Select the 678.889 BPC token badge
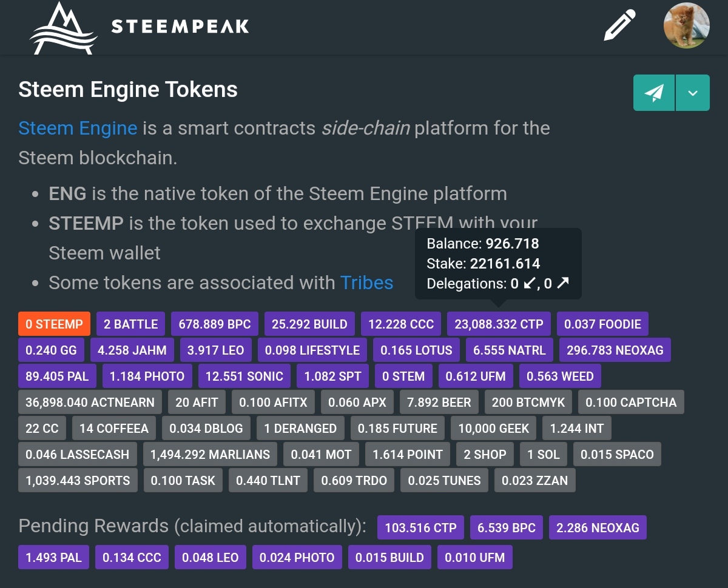This screenshot has width=728, height=588. (x=215, y=324)
